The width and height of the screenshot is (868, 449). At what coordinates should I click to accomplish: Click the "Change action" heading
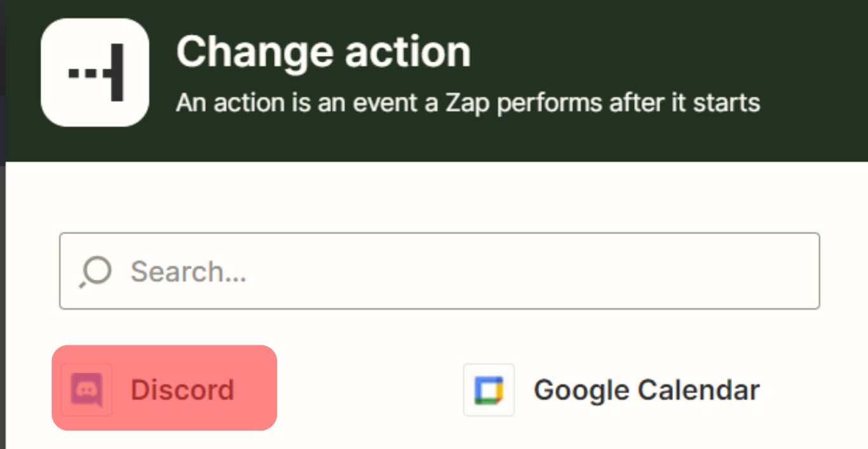tap(323, 52)
